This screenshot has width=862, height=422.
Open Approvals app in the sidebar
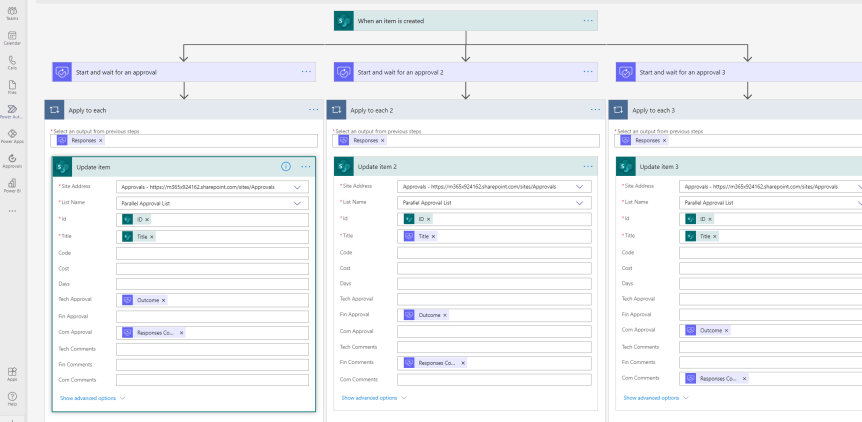(12, 161)
